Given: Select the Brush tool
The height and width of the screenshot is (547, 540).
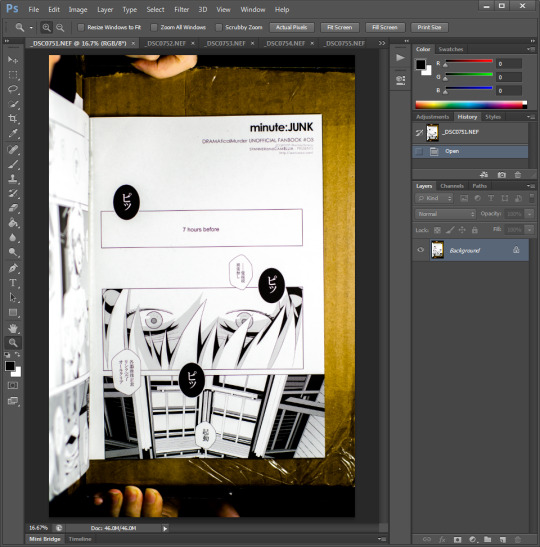Looking at the screenshot, I should tap(13, 164).
